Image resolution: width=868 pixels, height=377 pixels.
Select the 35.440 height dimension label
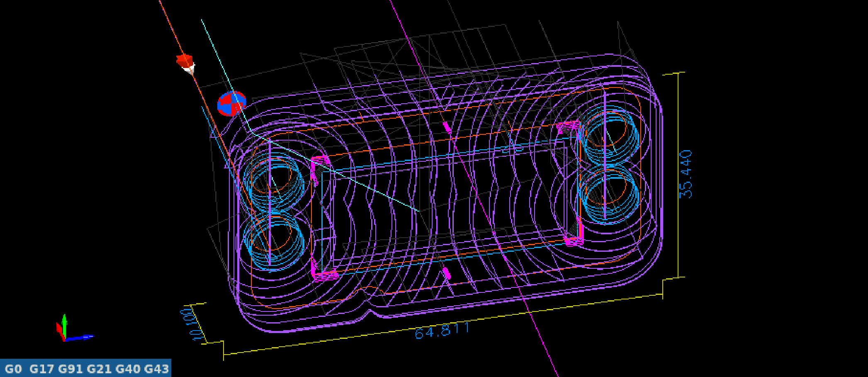click(686, 174)
